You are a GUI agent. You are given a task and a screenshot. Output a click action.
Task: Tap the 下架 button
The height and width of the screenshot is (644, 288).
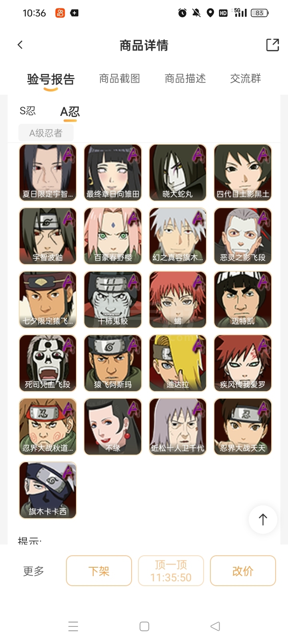(x=99, y=571)
